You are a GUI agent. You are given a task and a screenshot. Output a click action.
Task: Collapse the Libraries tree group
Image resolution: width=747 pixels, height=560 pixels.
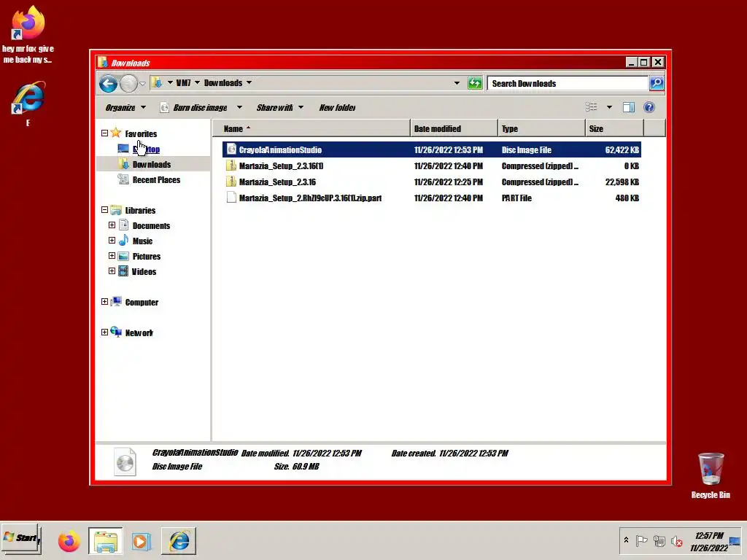click(x=104, y=210)
